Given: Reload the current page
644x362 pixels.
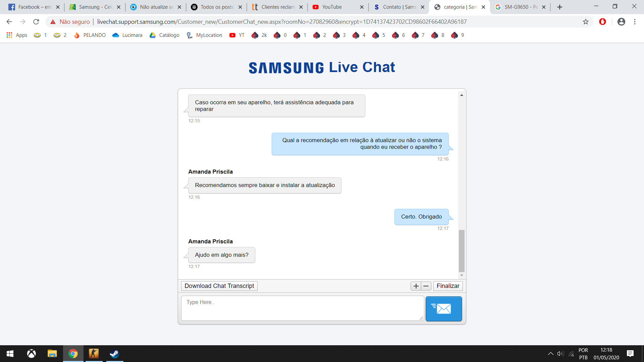Looking at the screenshot, I should (36, 22).
